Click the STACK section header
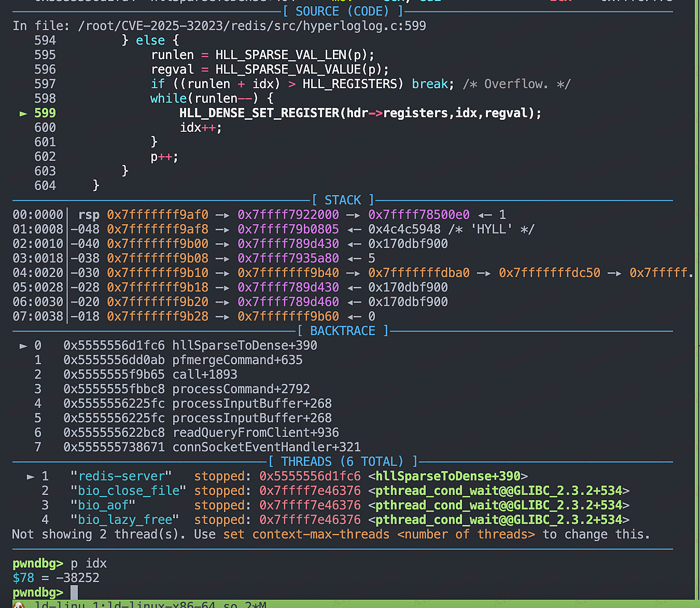Viewport: 700px width, 608px height. click(342, 200)
